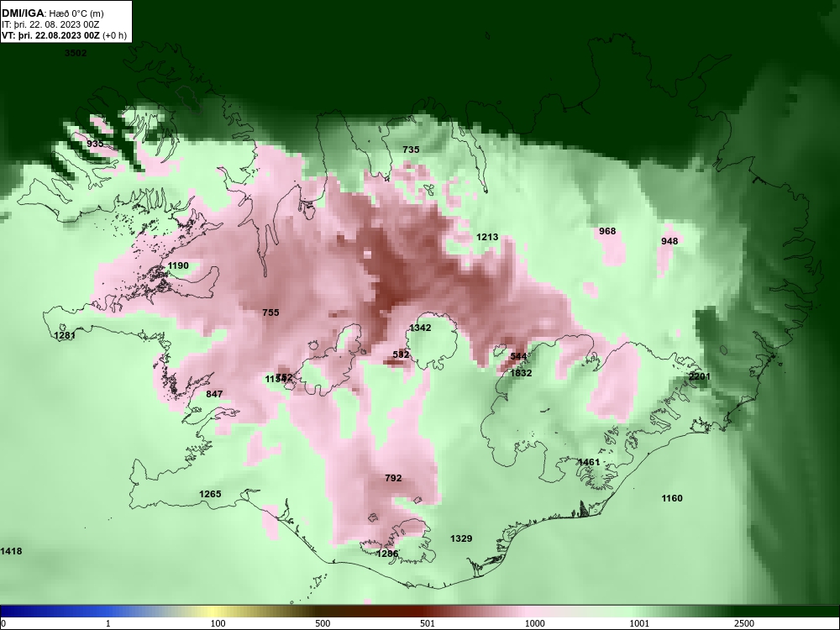Click the 1418 value label
Screen dimensions: 840x630
11,551
